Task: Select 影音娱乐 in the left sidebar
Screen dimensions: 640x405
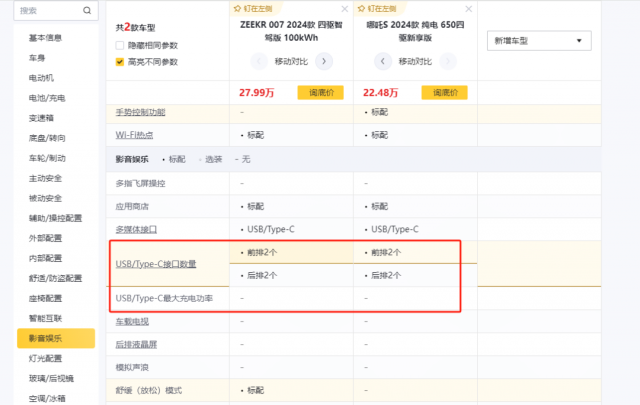Action: 56,338
